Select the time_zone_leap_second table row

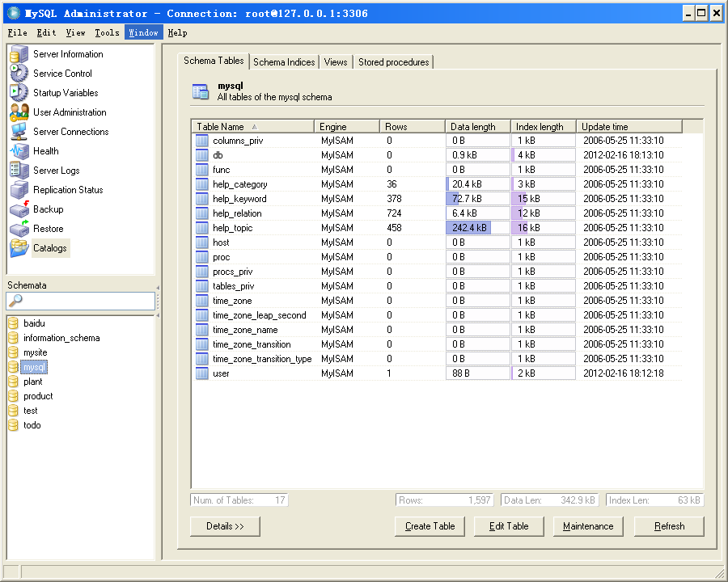[x=438, y=315]
